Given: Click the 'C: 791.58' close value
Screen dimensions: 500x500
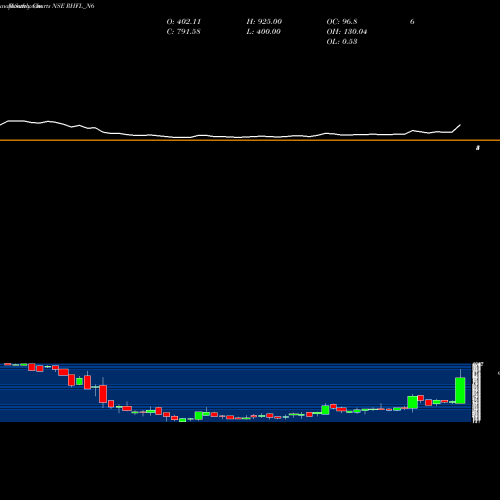Looking at the screenshot, I should click(183, 32).
